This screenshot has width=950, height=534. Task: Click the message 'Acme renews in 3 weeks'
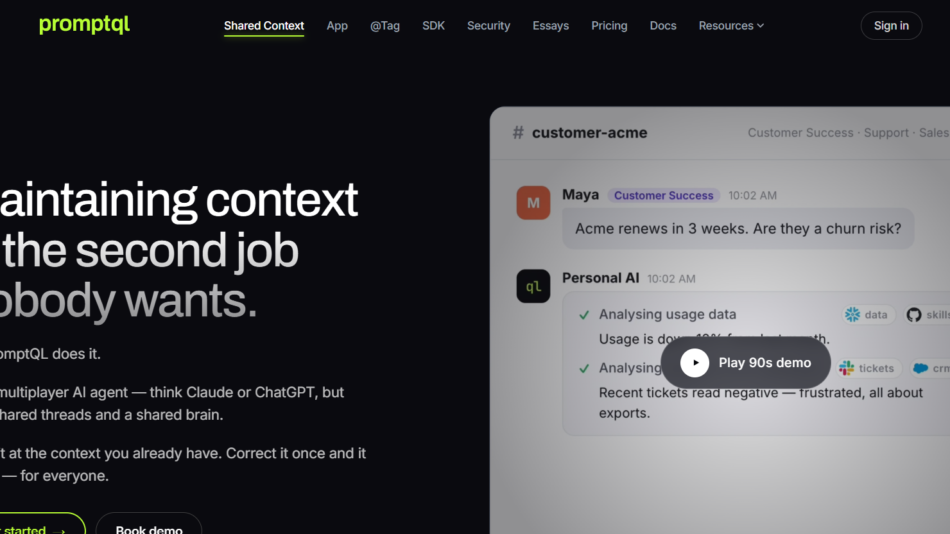tap(738, 229)
